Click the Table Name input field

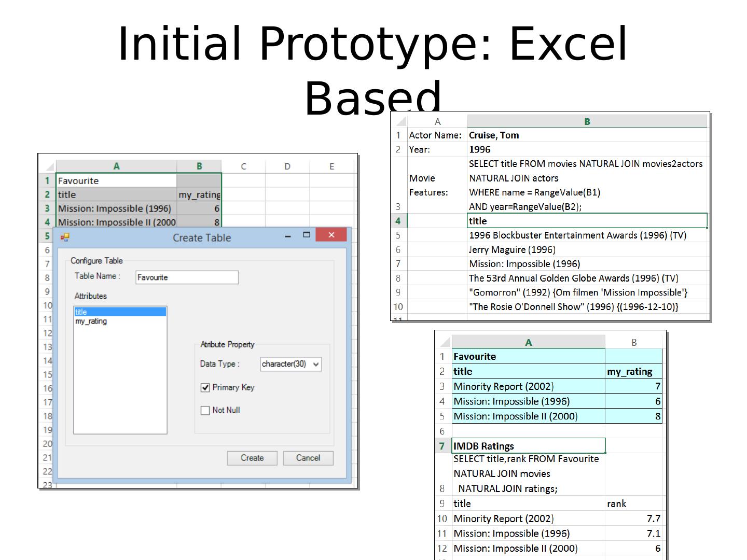(x=187, y=277)
